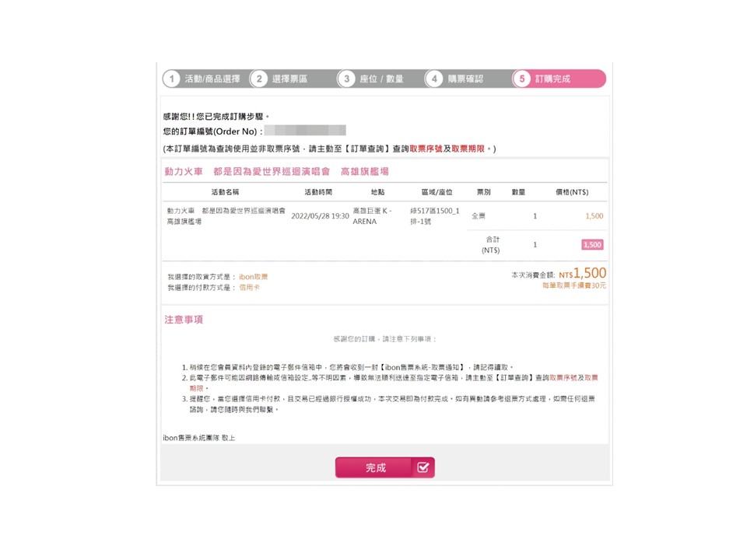
Task: Click the 取票序號 red link in the order note
Action: click(426, 149)
